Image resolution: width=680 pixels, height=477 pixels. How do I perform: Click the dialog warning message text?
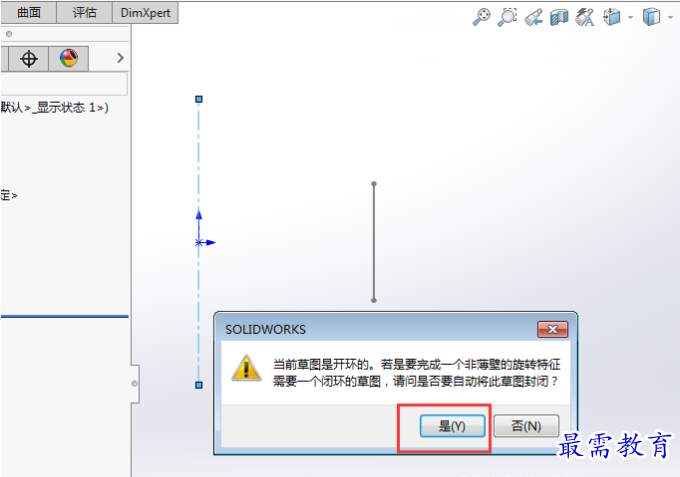[416, 372]
